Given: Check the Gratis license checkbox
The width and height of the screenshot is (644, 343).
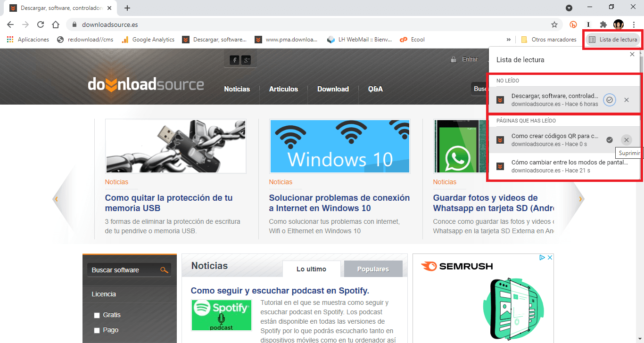Looking at the screenshot, I should pos(97,315).
